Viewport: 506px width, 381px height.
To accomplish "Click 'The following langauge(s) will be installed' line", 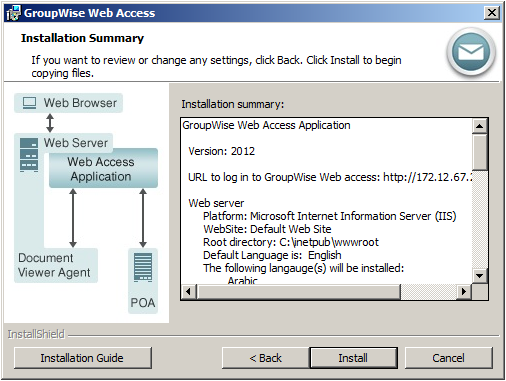I will (304, 268).
